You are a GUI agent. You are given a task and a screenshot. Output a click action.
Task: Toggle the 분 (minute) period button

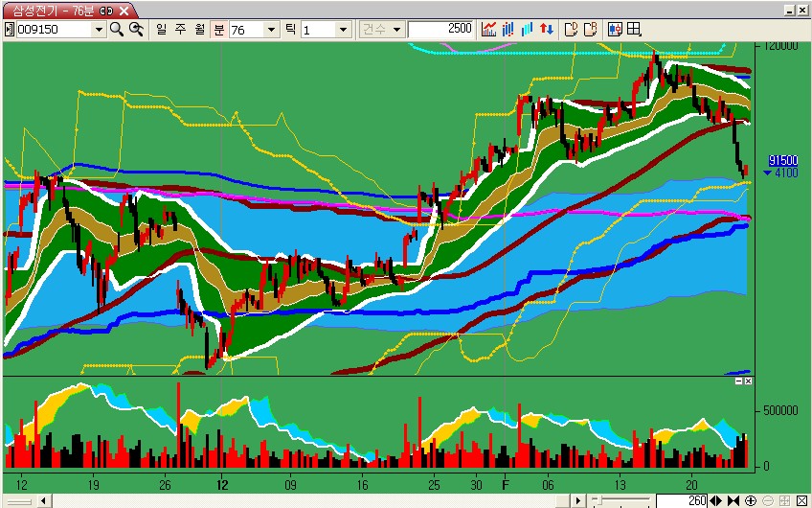click(219, 30)
